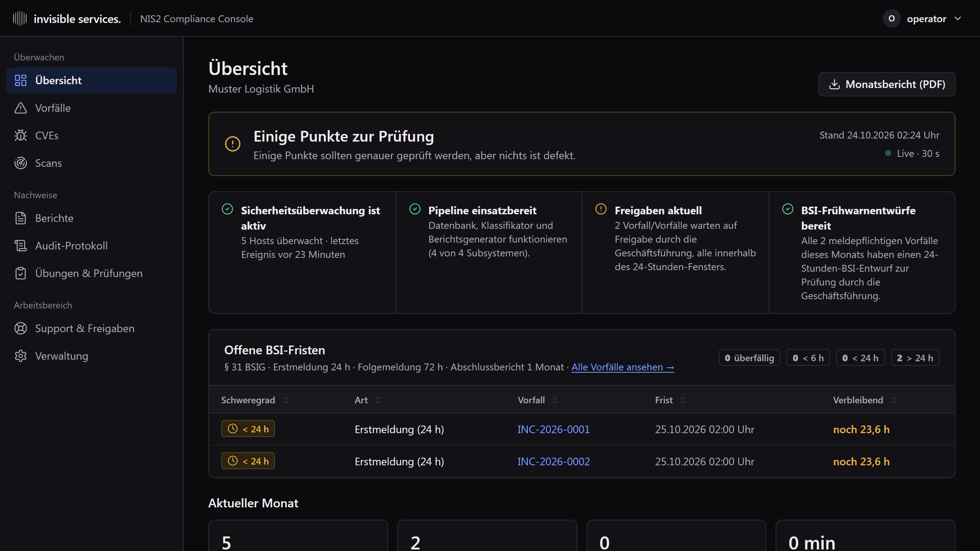This screenshot has height=551, width=980.
Task: Click the Übungen & Prüfungen clipboard icon
Action: [x=21, y=273]
